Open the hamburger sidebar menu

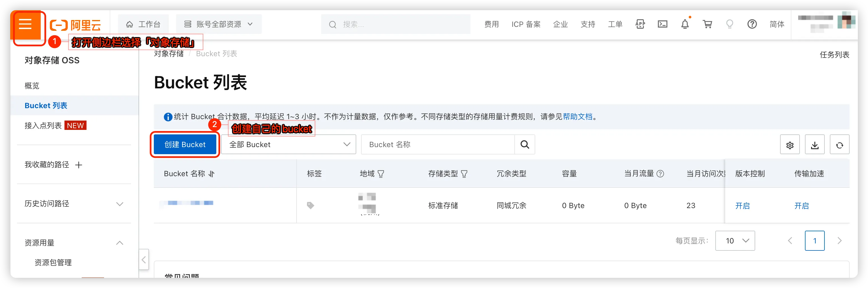25,24
